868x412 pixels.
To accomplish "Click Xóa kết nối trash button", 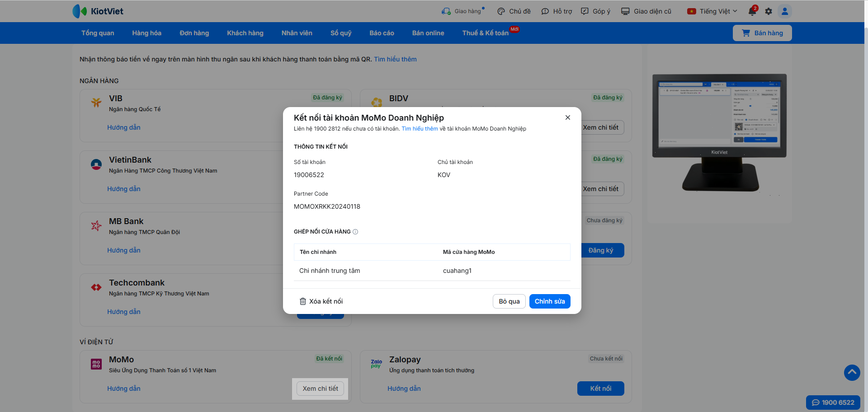I will pos(321,301).
